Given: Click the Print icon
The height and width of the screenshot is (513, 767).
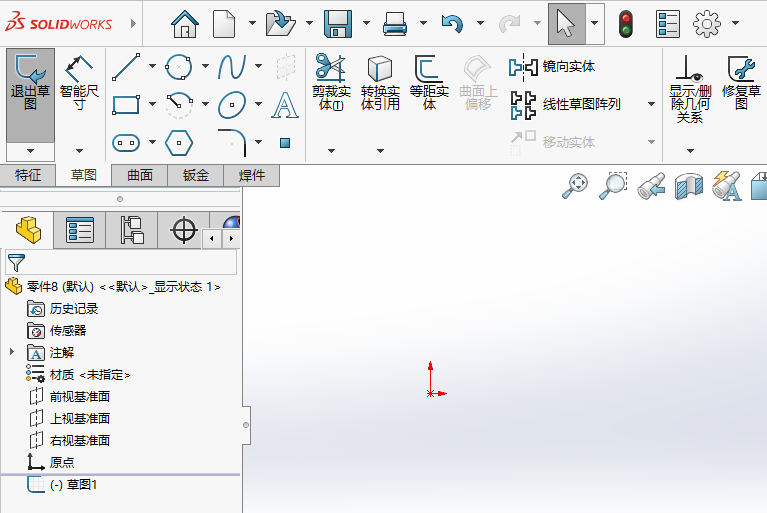Looking at the screenshot, I should point(394,23).
